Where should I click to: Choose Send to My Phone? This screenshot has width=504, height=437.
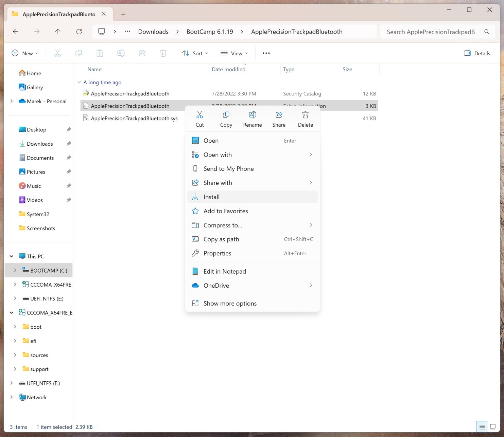tap(253, 169)
